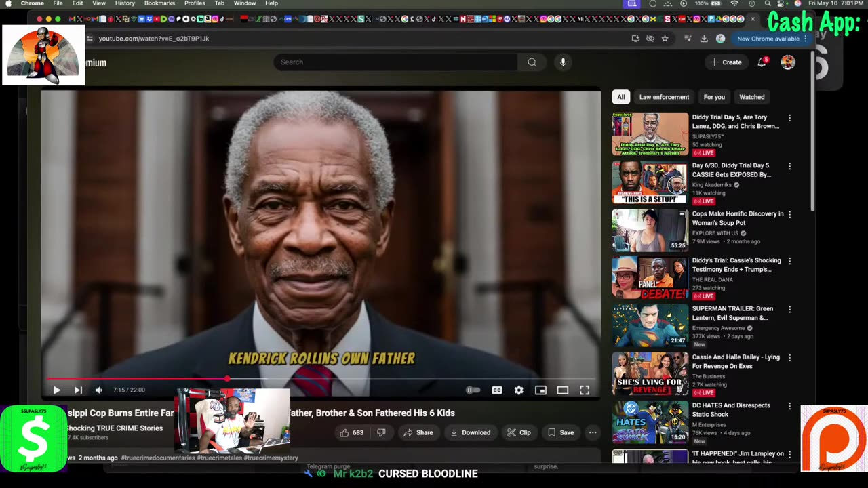868x488 pixels.
Task: Switch the video to miniplayer
Action: 540,390
